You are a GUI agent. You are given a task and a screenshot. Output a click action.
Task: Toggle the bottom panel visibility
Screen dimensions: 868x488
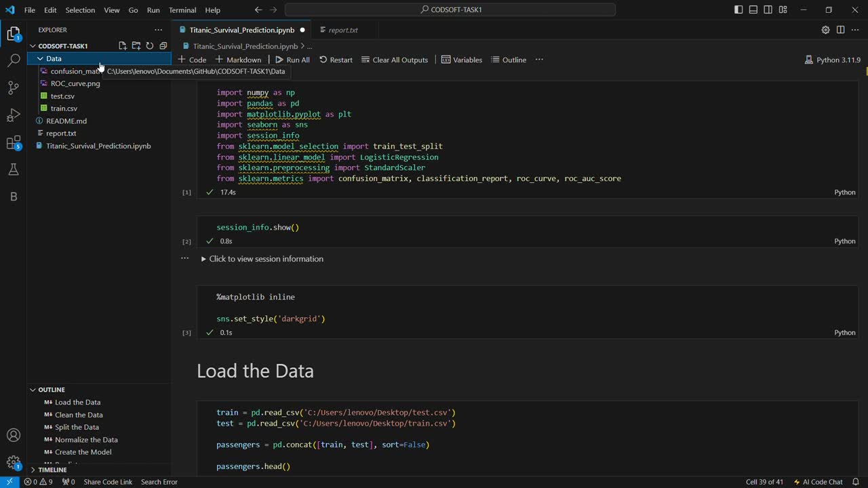753,10
